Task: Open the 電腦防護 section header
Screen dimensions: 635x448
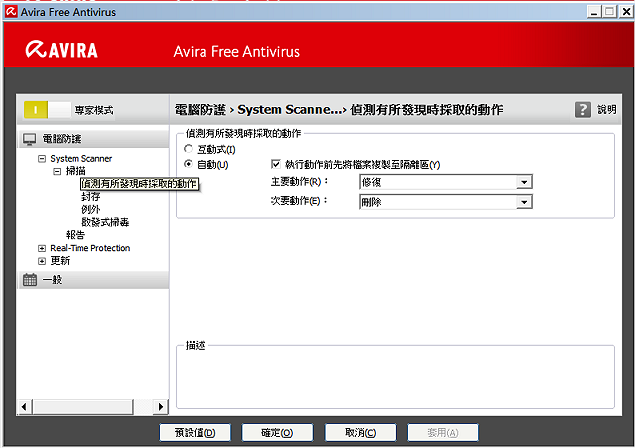Action: coord(94,139)
